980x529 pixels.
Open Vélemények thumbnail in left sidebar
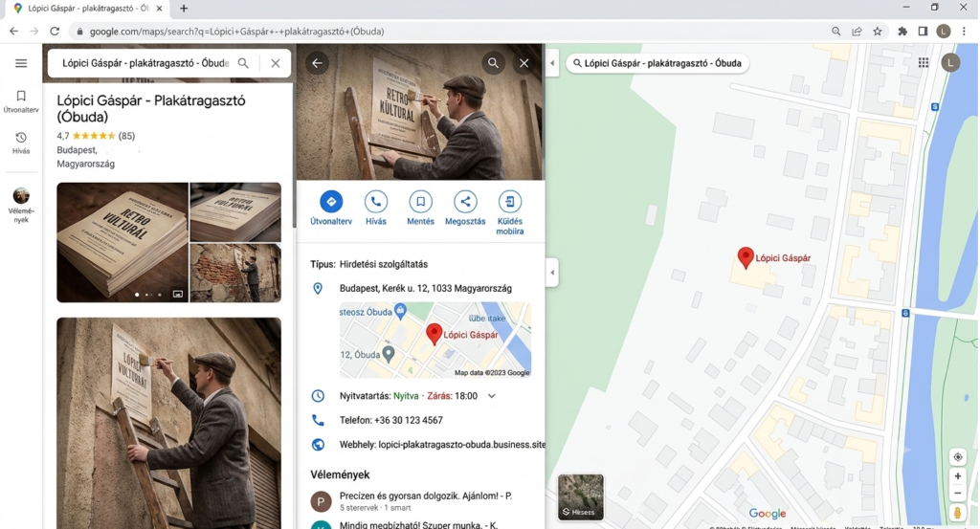21,206
